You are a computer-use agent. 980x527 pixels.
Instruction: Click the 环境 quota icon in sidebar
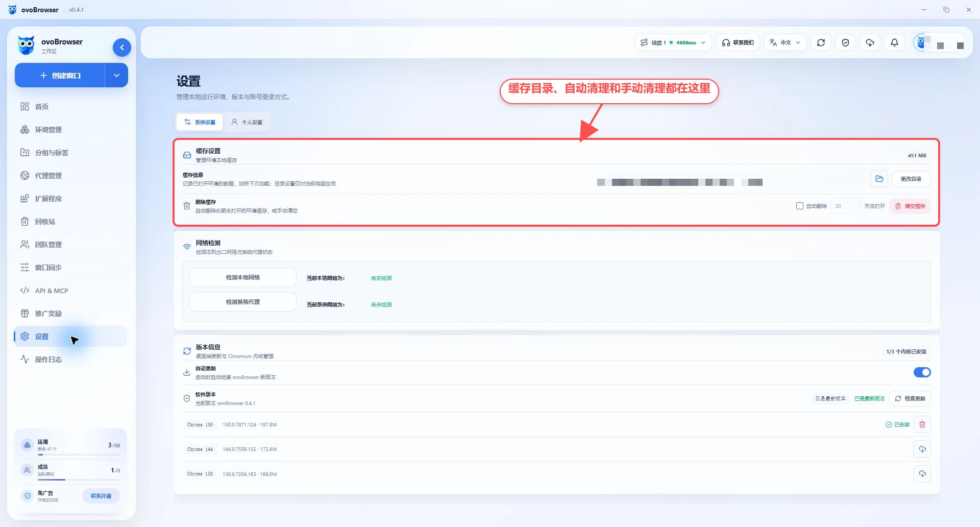[x=28, y=445]
